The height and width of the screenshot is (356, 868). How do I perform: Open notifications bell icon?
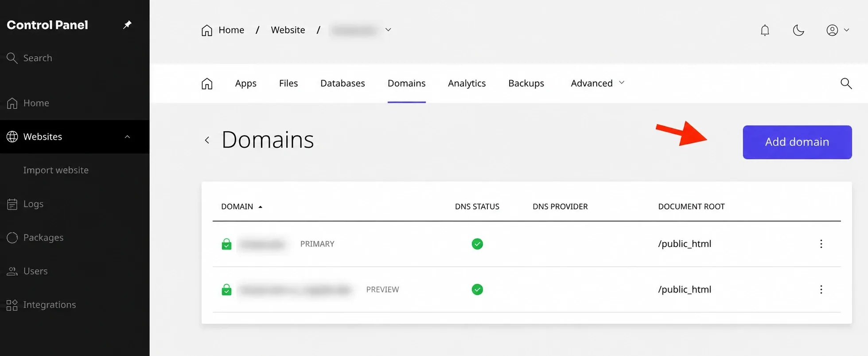[765, 30]
